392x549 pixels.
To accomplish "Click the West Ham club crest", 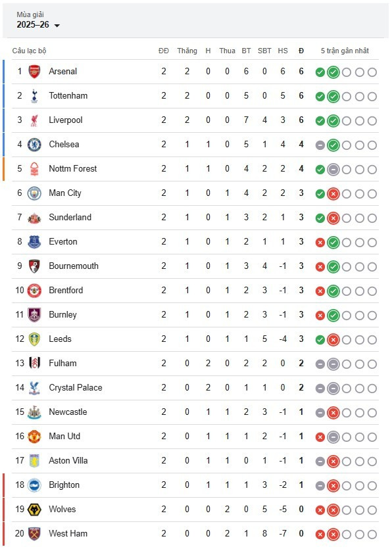I will 34,534.
